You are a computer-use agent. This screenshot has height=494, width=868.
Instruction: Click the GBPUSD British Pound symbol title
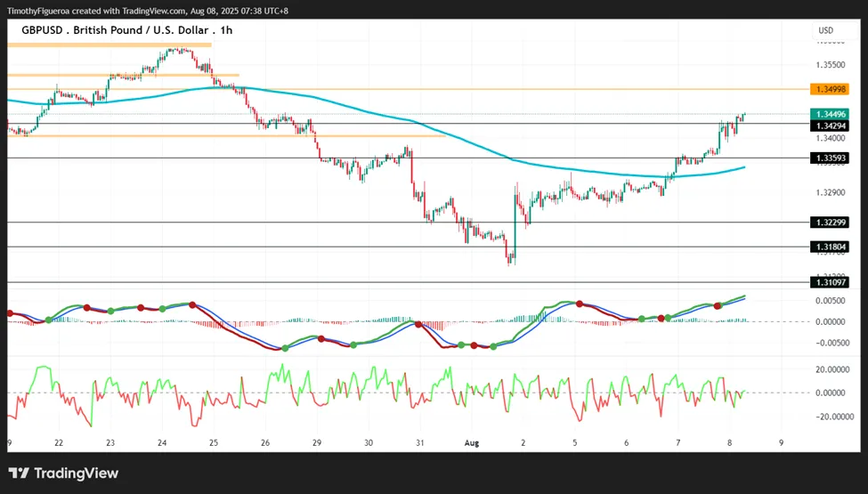(x=126, y=30)
